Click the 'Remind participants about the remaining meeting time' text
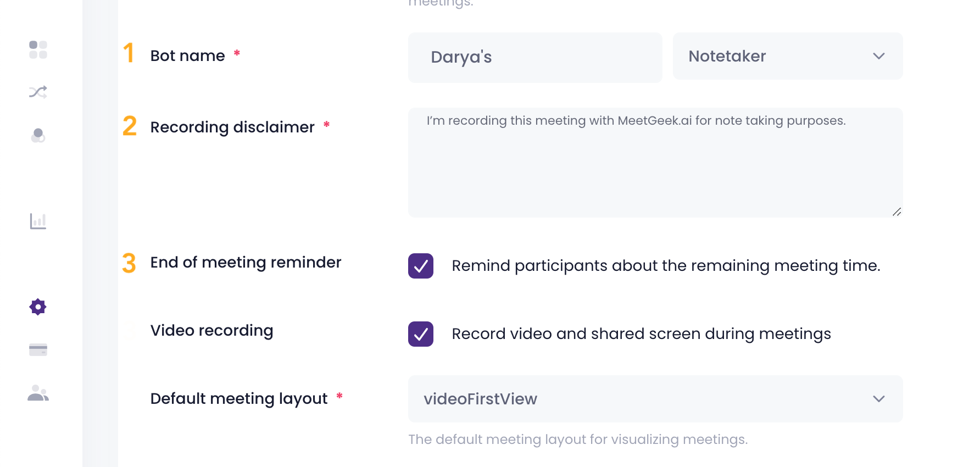Screen dimensions: 980x467 (x=666, y=266)
